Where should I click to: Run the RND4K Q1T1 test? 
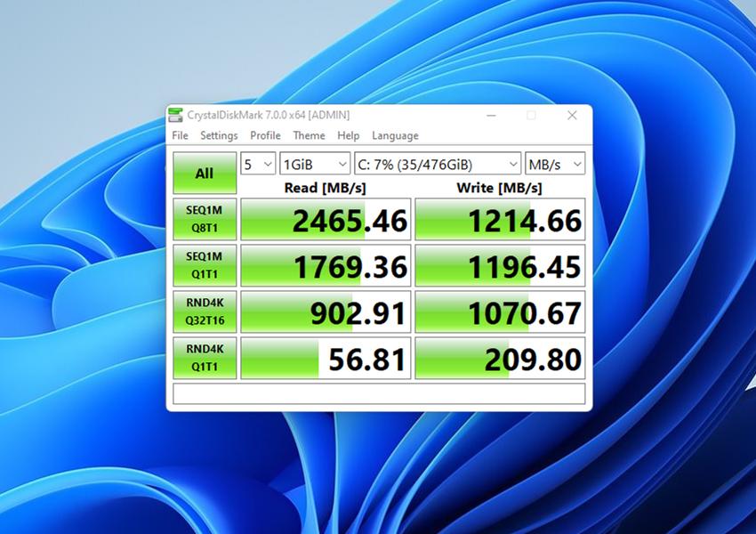coord(205,358)
